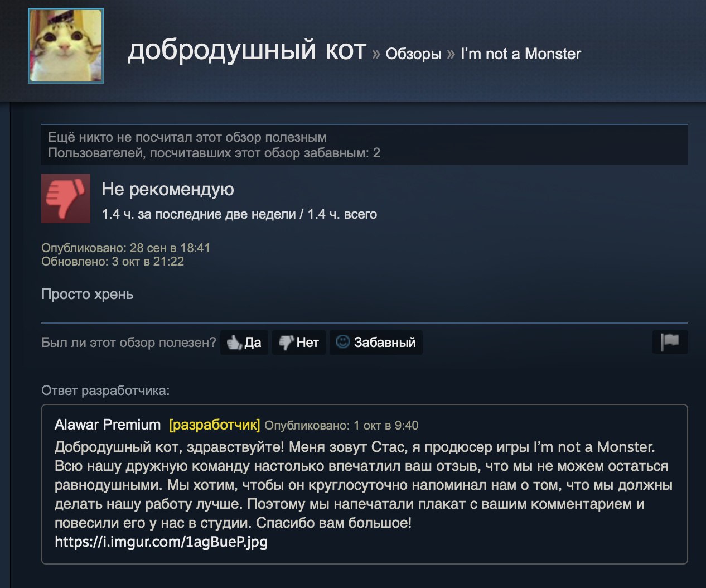The height and width of the screenshot is (588, 706).
Task: Open the добродушный кот profile name
Action: click(x=247, y=50)
